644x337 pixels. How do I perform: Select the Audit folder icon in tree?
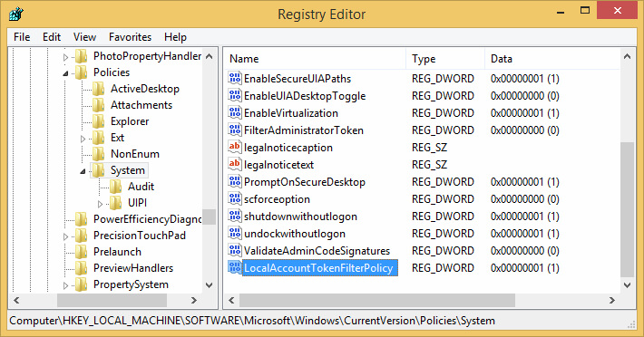[x=116, y=187]
